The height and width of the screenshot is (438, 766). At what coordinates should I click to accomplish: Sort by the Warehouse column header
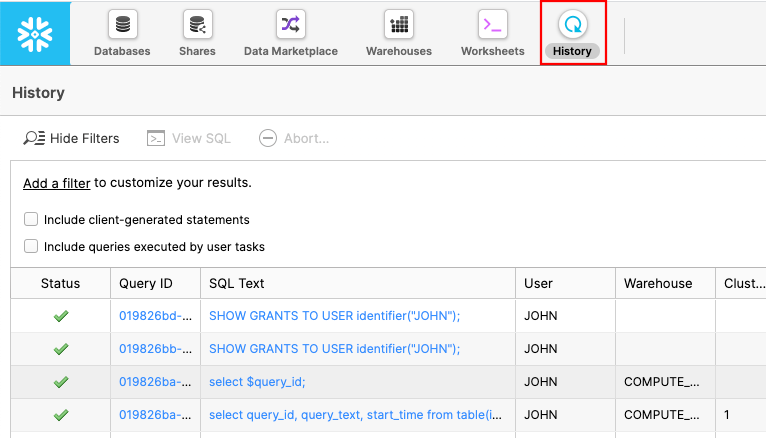[658, 283]
